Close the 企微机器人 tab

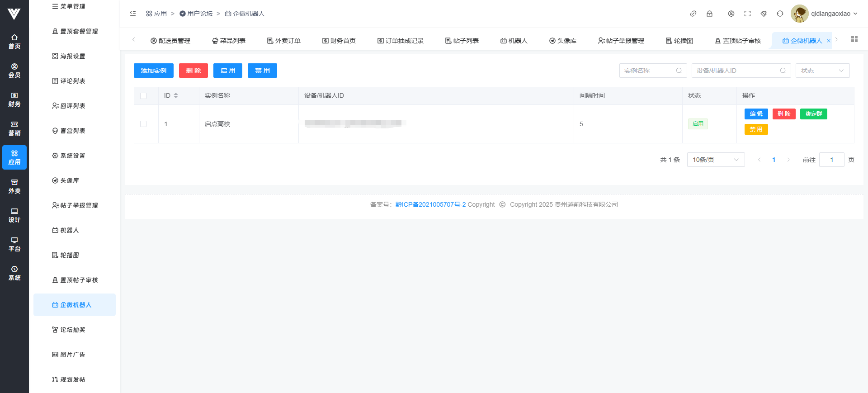click(x=829, y=41)
